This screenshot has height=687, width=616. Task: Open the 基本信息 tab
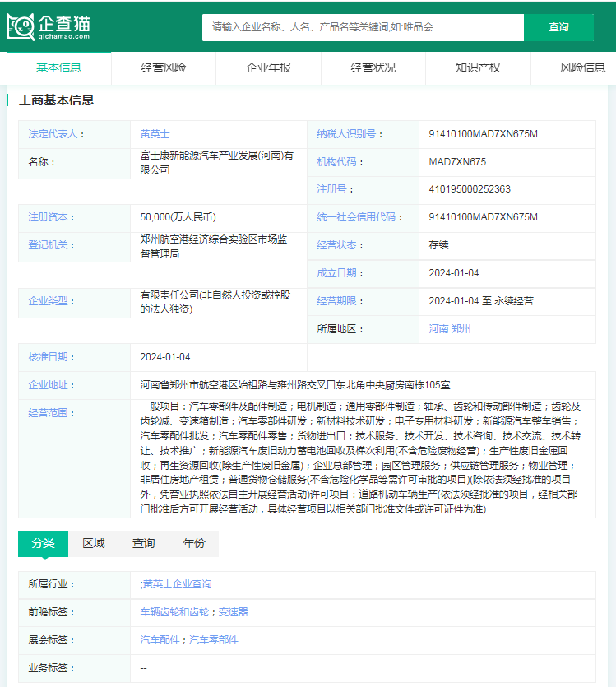click(58, 68)
